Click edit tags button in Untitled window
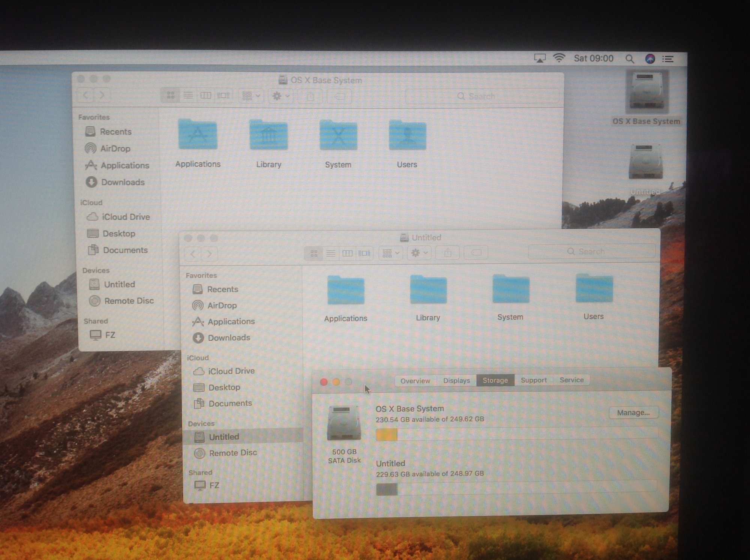The image size is (750, 560). pyautogui.click(x=476, y=253)
